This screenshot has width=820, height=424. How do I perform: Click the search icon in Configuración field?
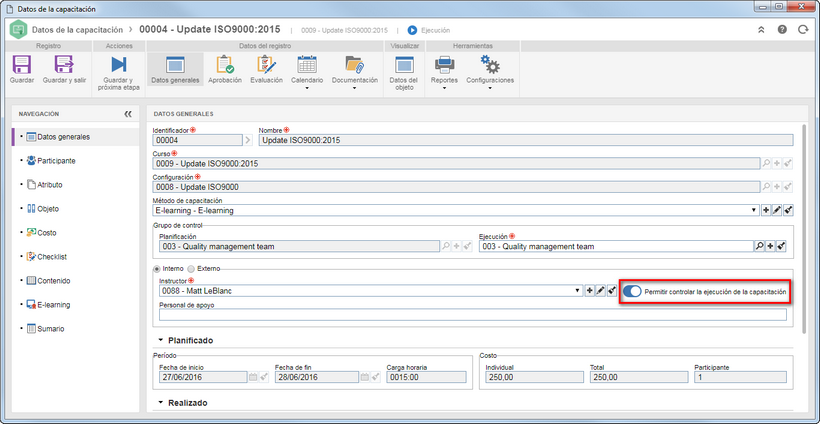[x=766, y=187]
